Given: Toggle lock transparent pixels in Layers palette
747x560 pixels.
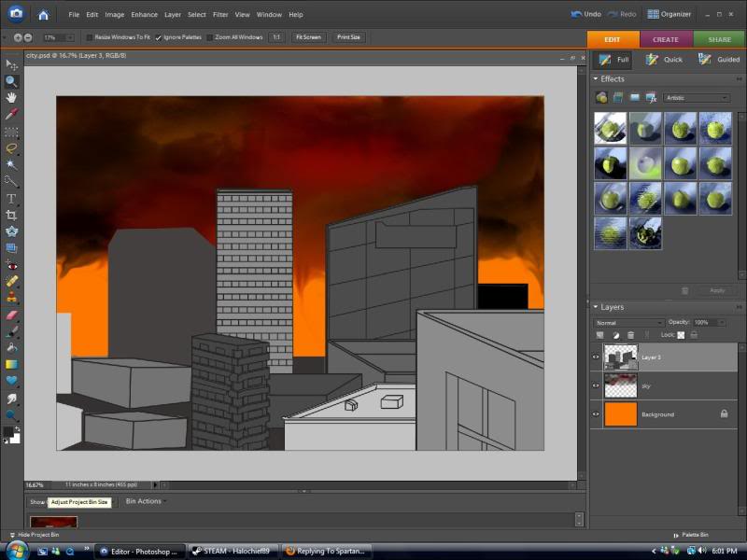Looking at the screenshot, I should 681,335.
